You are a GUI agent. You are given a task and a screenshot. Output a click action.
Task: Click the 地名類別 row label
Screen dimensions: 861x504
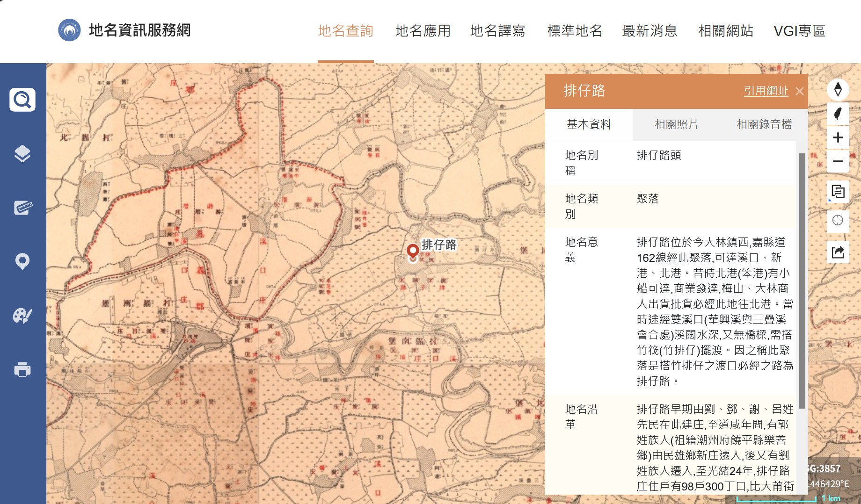582,206
